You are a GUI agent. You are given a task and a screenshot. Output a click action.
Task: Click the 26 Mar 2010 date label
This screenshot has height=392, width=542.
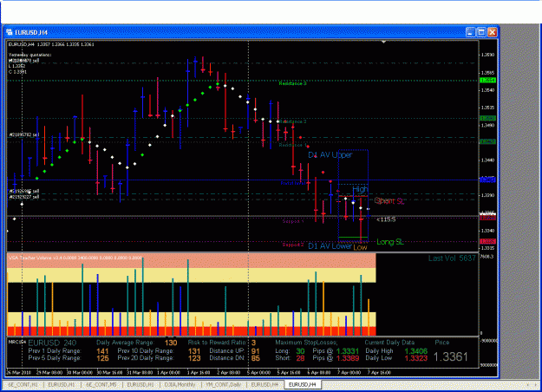click(19, 373)
